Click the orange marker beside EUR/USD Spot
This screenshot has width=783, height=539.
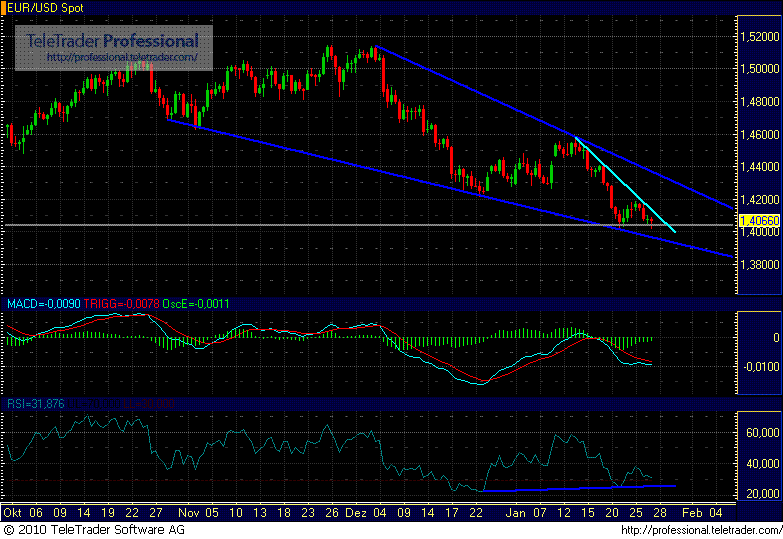pos(3,8)
